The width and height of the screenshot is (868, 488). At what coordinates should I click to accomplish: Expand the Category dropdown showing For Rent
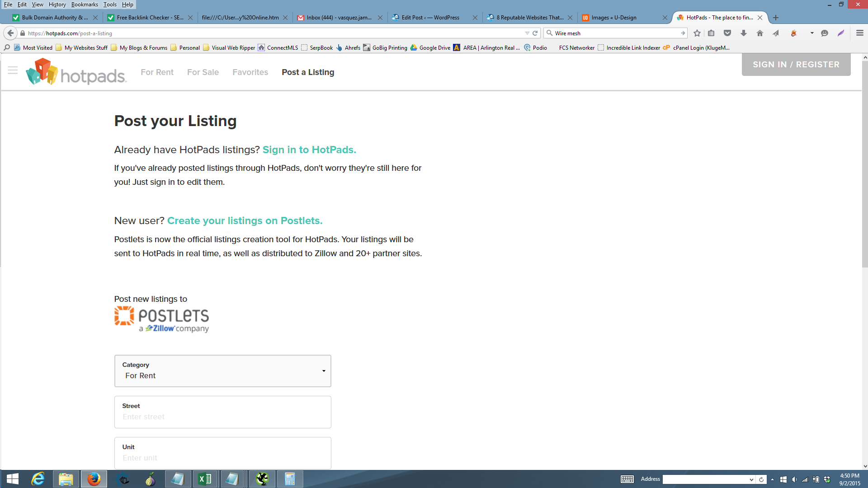pyautogui.click(x=223, y=371)
